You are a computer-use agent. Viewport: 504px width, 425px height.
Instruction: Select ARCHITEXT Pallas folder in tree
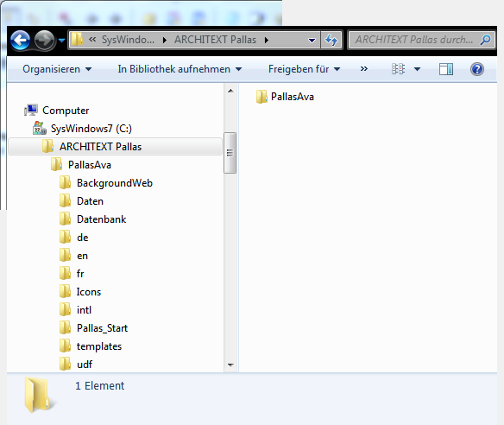pyautogui.click(x=100, y=146)
